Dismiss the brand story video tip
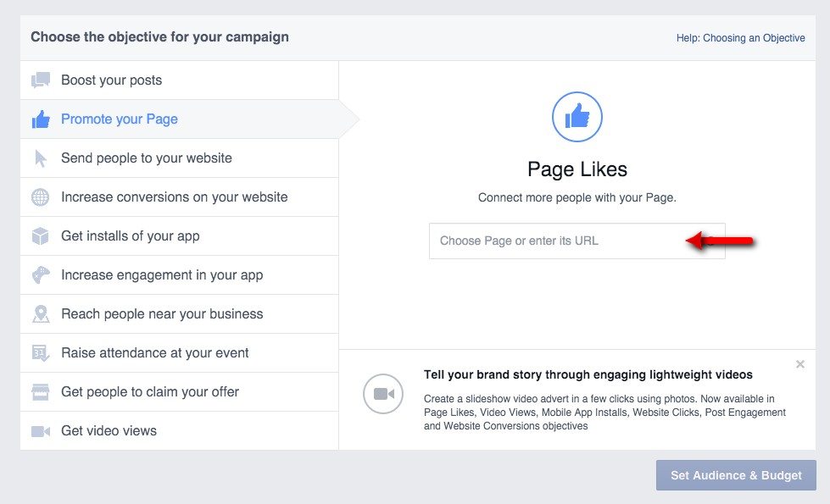 pyautogui.click(x=800, y=364)
